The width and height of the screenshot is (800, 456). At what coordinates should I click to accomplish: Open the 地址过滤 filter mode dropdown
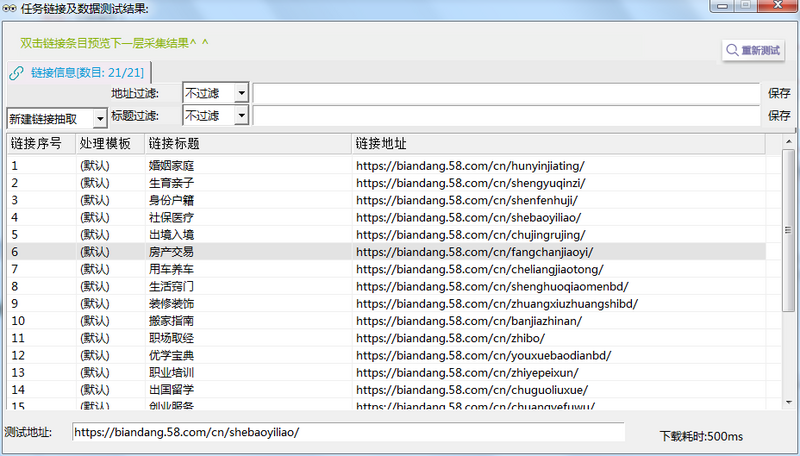(x=241, y=93)
